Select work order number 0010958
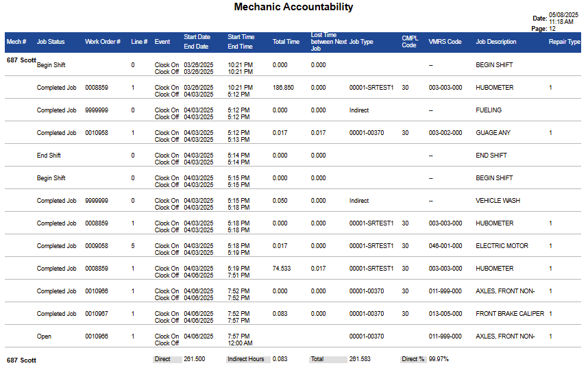This screenshot has width=588, height=368. (x=97, y=133)
